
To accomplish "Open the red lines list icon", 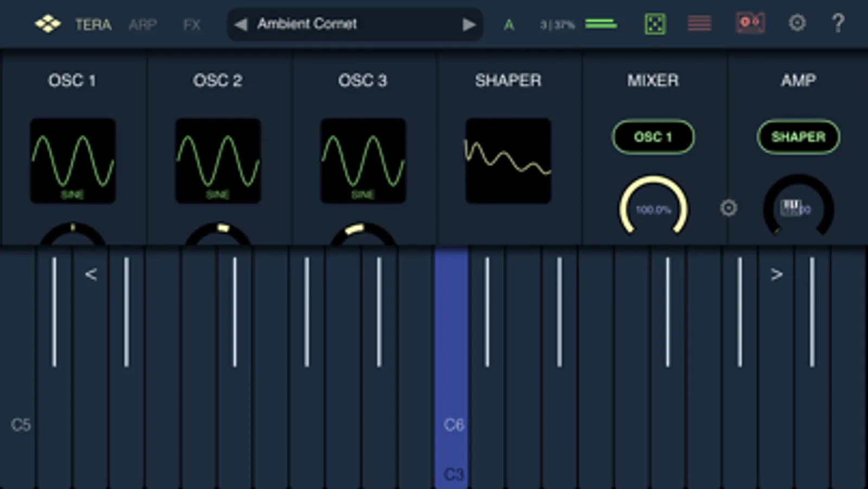I will pos(699,23).
